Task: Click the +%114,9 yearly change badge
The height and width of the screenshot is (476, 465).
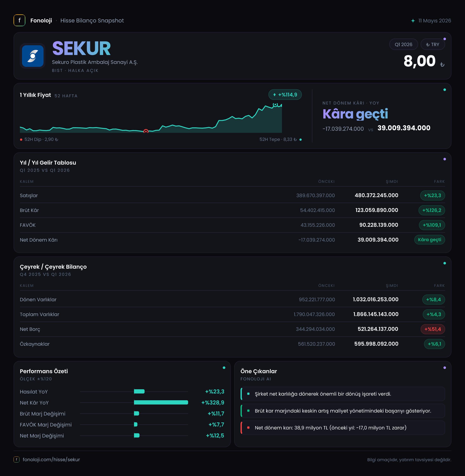Action: pyautogui.click(x=285, y=95)
